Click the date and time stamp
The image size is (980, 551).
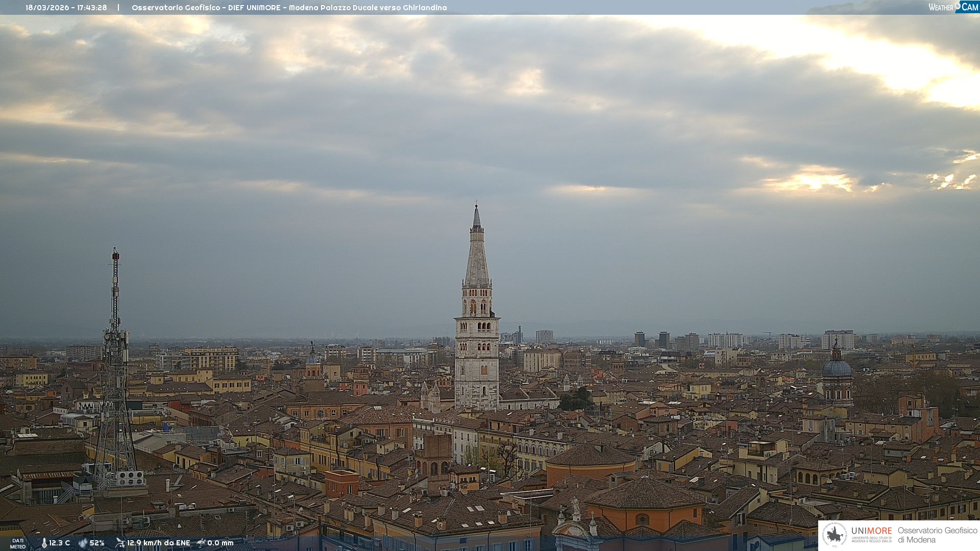point(66,8)
